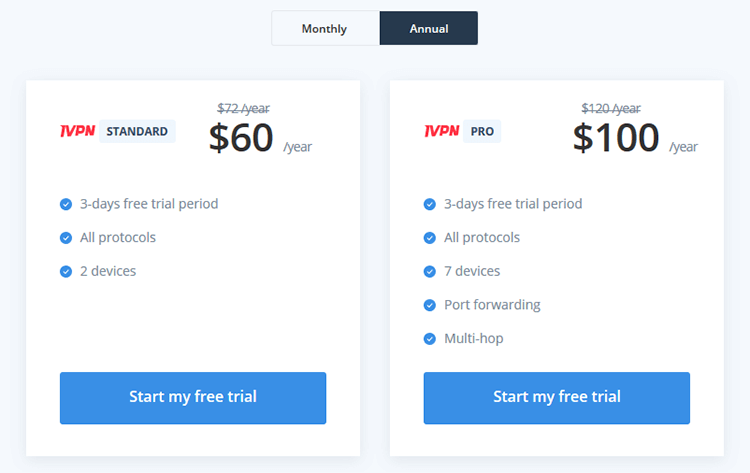Start free trial for Standard plan
The height and width of the screenshot is (473, 750).
[193, 398]
